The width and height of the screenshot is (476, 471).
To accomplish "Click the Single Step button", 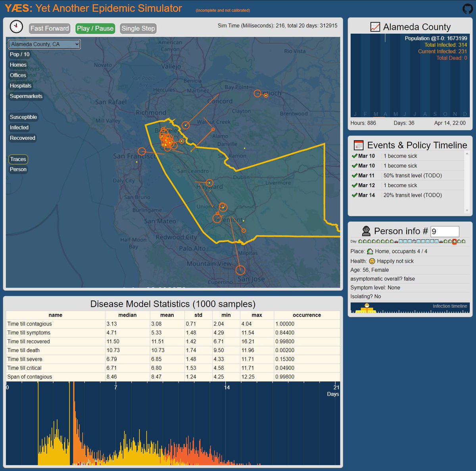I will (x=138, y=29).
